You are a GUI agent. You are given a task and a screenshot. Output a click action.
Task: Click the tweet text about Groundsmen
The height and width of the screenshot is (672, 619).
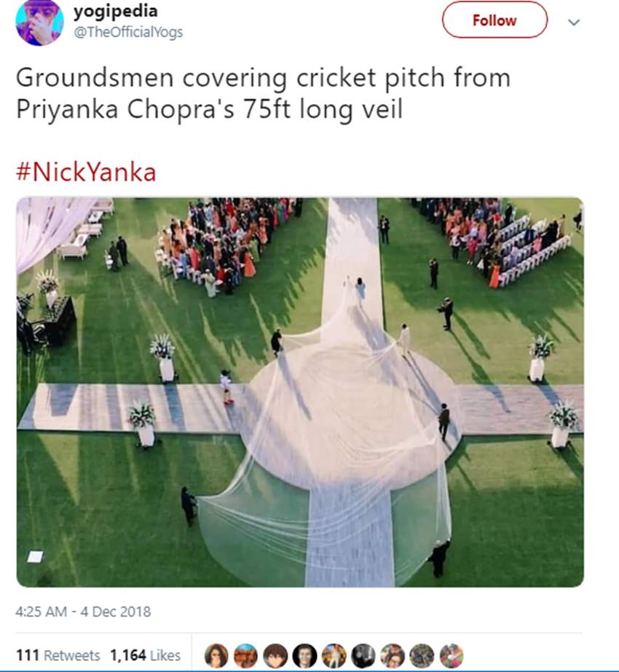[263, 93]
